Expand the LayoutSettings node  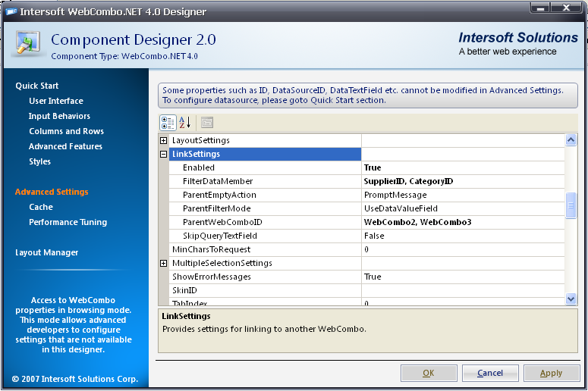(163, 140)
